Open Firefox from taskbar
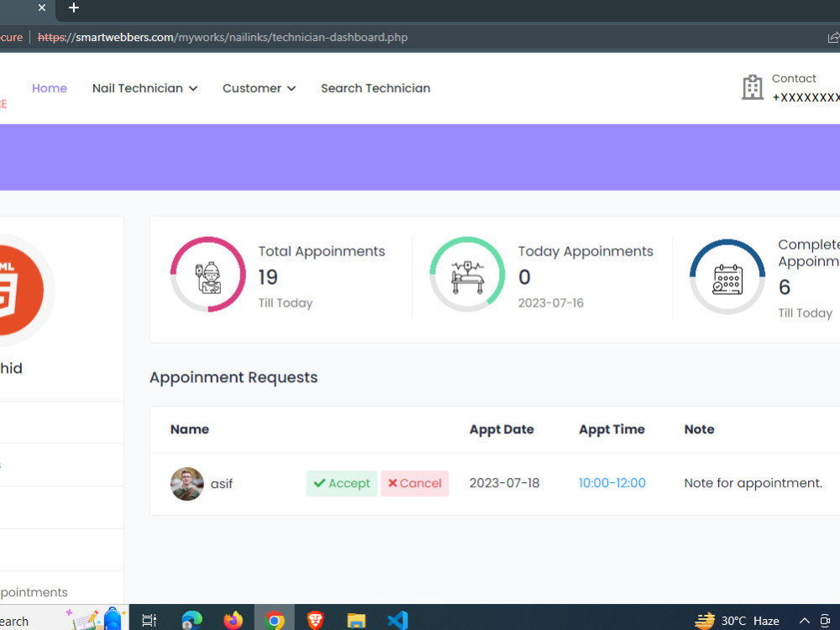The width and height of the screenshot is (840, 630). 233,620
